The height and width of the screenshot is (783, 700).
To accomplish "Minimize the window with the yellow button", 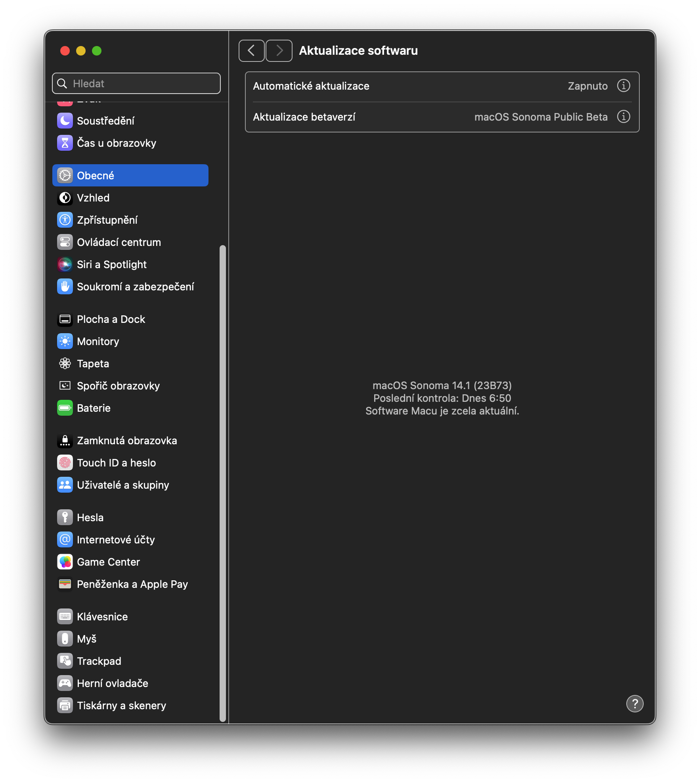I will (x=81, y=51).
